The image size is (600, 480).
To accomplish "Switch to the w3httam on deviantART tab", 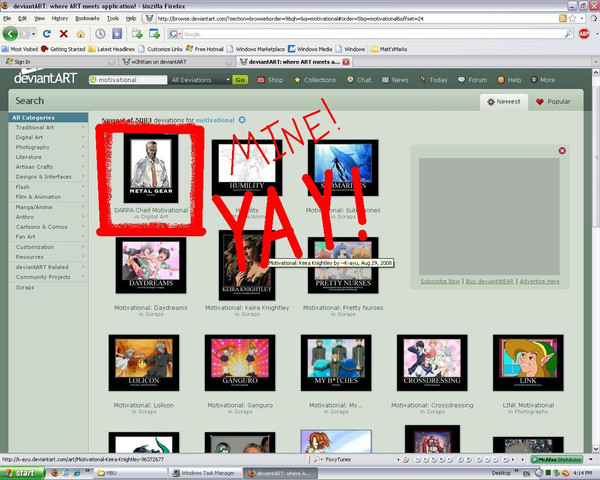I will (176, 62).
